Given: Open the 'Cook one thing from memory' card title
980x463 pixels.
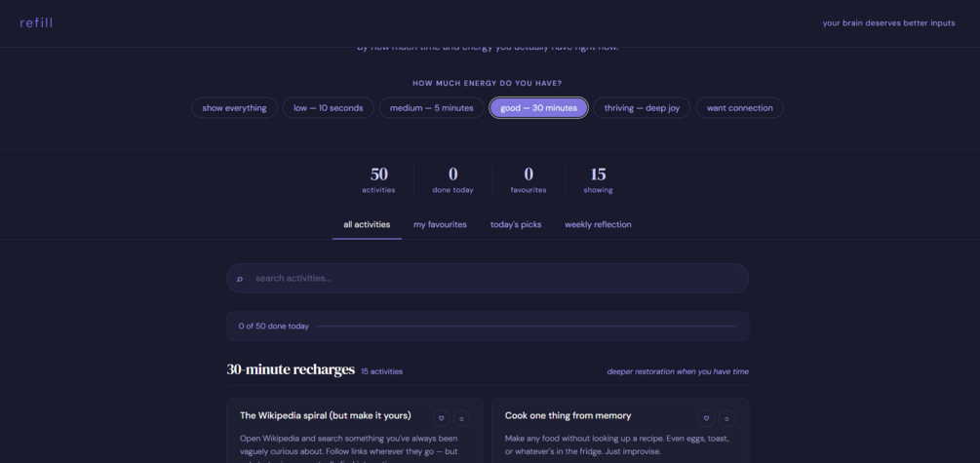Looking at the screenshot, I should [568, 415].
